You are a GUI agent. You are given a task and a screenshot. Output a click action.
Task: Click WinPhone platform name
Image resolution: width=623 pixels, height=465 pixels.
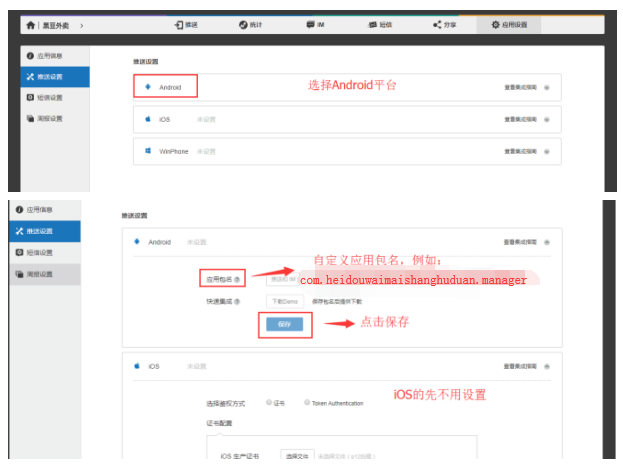(174, 151)
